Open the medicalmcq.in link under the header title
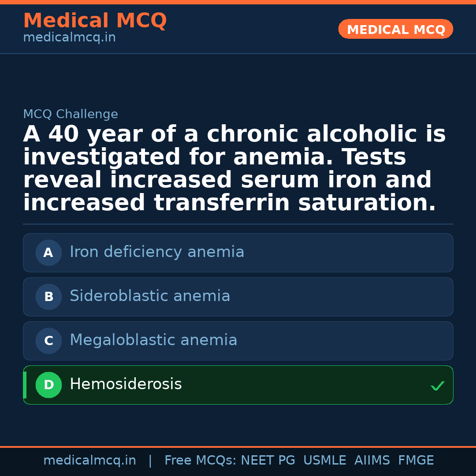Image resolution: width=476 pixels, height=476 pixels. coord(69,38)
